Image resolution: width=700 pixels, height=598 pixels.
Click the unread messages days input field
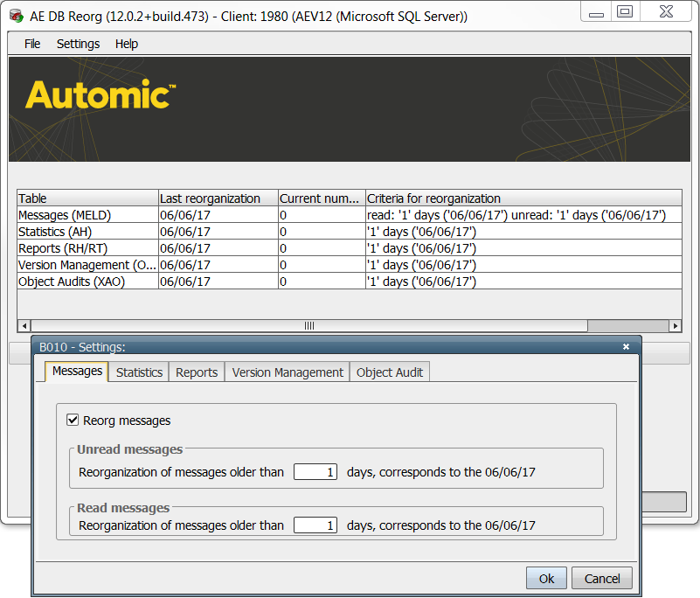(315, 471)
